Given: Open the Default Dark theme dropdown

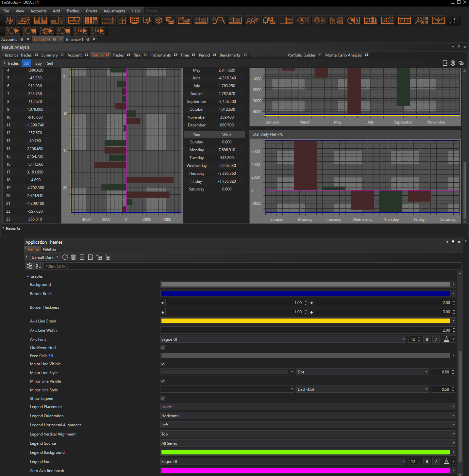Looking at the screenshot, I should (x=45, y=257).
